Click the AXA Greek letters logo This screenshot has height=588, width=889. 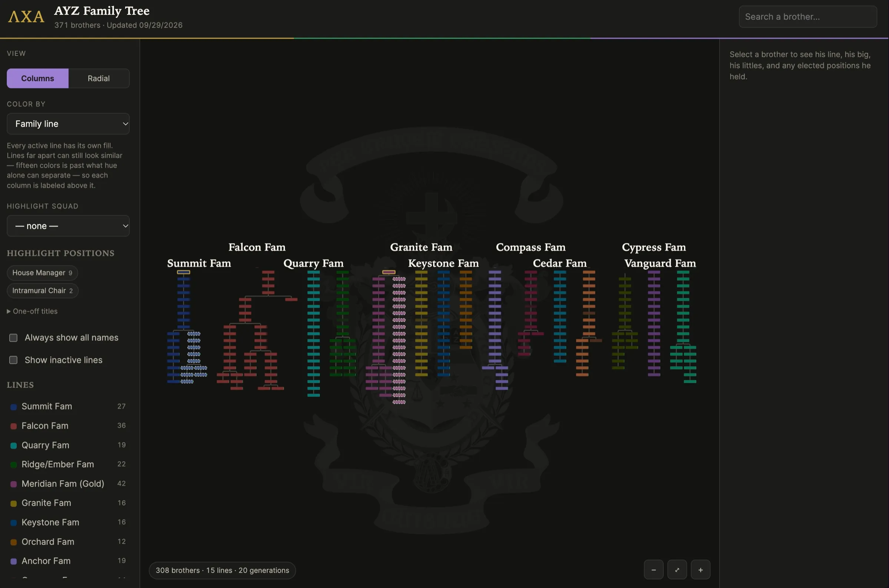26,17
